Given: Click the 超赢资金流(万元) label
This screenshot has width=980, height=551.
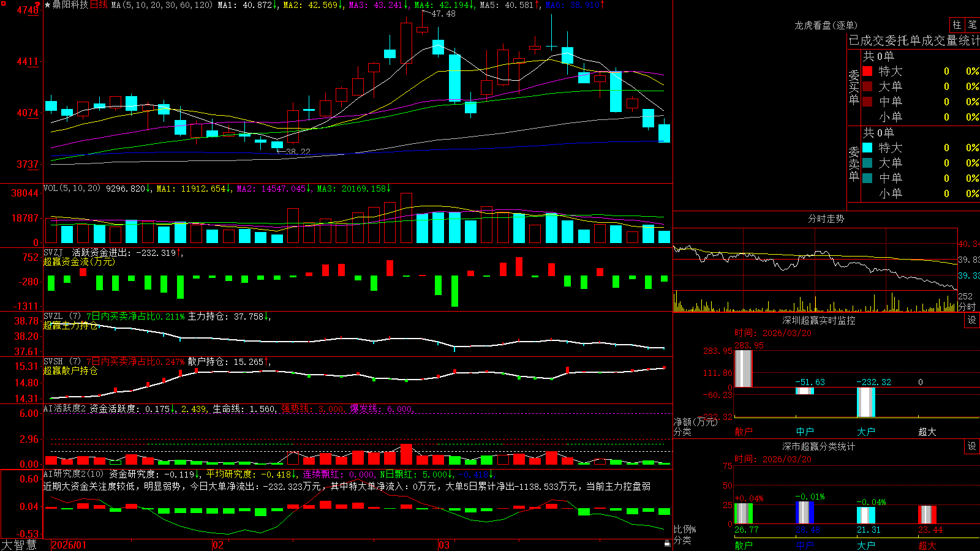Looking at the screenshot, I should pyautogui.click(x=79, y=261).
